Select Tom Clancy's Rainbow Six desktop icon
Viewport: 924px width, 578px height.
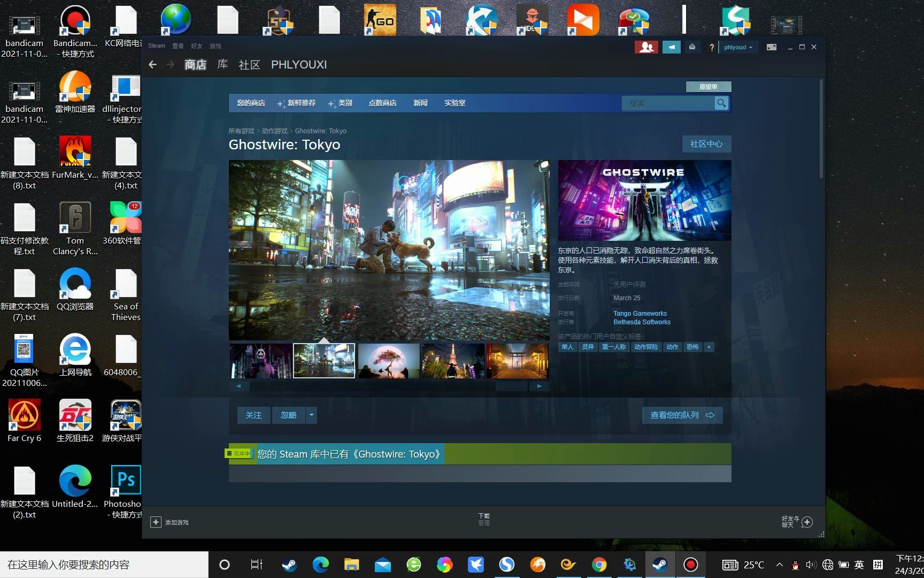[x=75, y=229]
